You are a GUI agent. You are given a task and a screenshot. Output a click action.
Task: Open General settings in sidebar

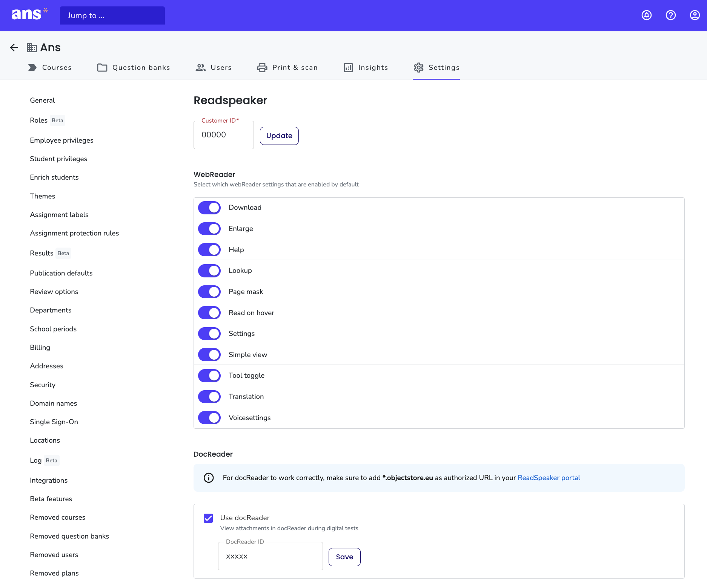coord(42,100)
